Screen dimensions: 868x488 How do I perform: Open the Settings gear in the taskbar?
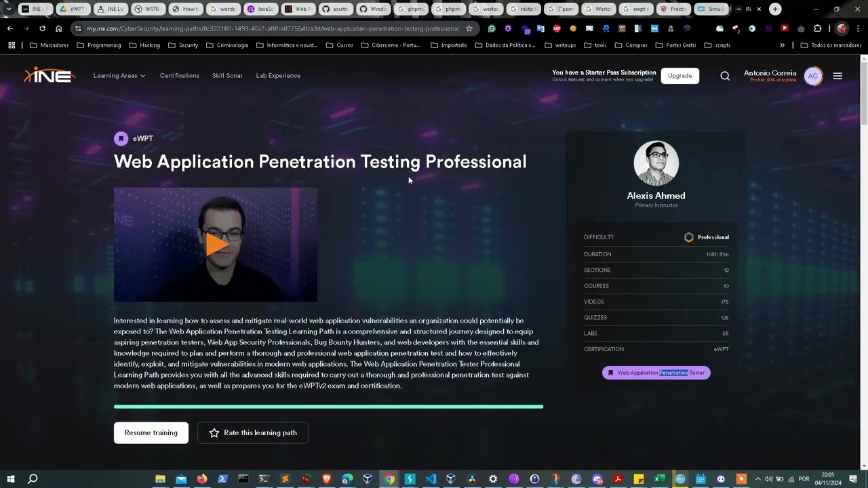click(493, 479)
